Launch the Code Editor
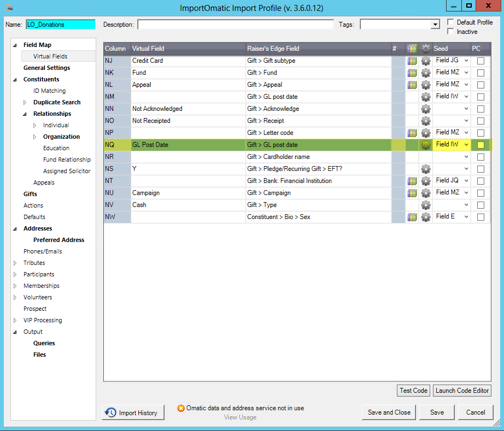The image size is (504, 431). point(462,391)
